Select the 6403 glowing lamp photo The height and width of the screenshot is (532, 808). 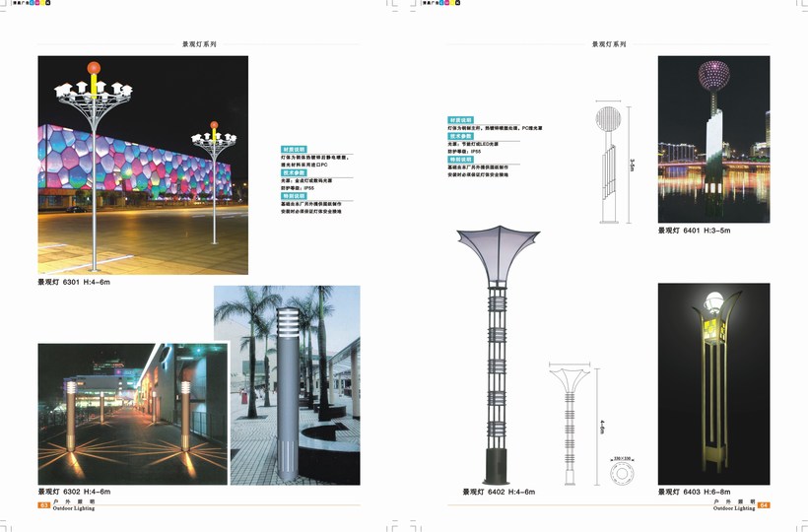pos(713,382)
